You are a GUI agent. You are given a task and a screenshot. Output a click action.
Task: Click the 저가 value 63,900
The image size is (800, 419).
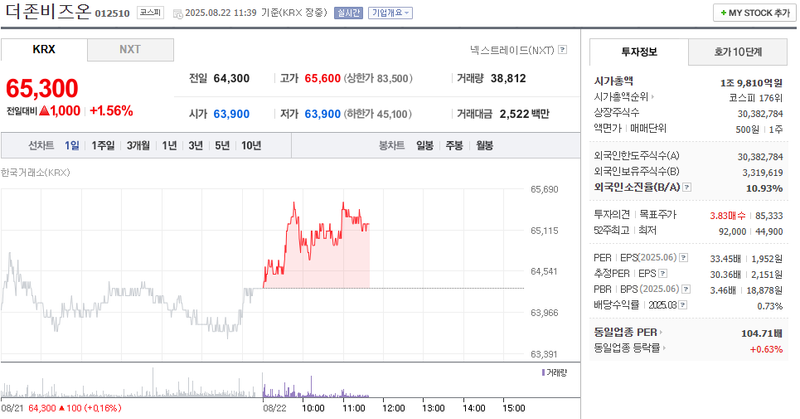pos(322,114)
